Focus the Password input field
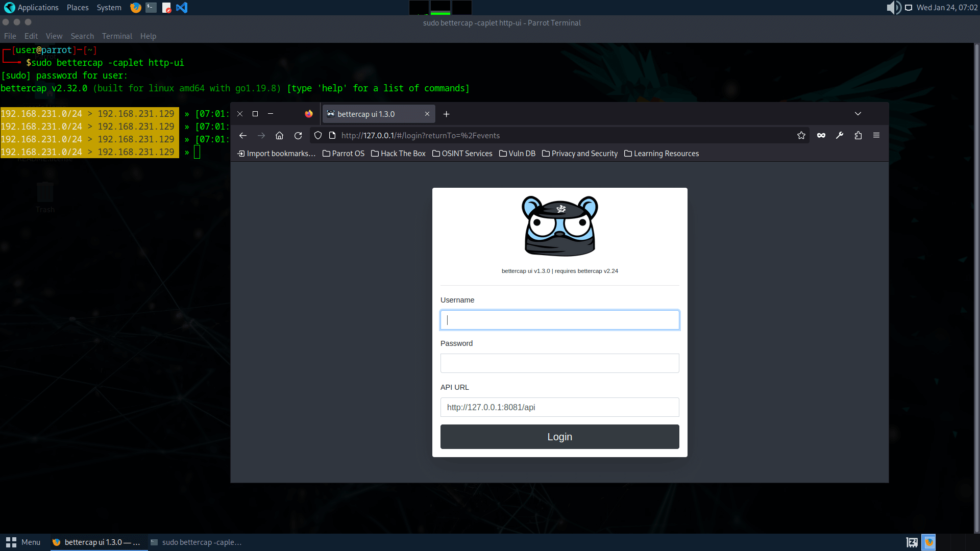This screenshot has width=980, height=551. pyautogui.click(x=559, y=363)
